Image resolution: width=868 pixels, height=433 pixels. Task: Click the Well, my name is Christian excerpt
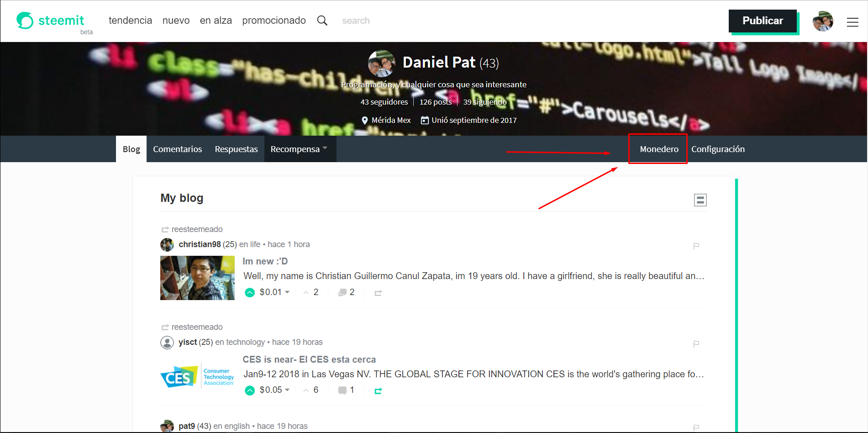[474, 276]
